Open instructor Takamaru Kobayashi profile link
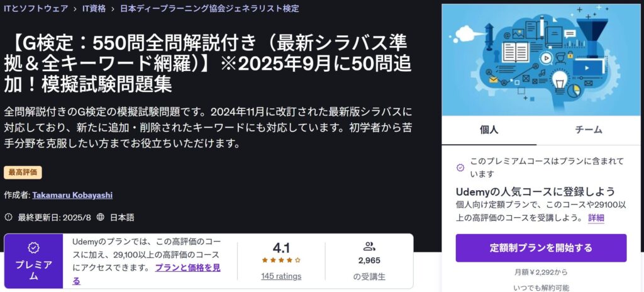This screenshot has height=292, width=644. coord(72,195)
